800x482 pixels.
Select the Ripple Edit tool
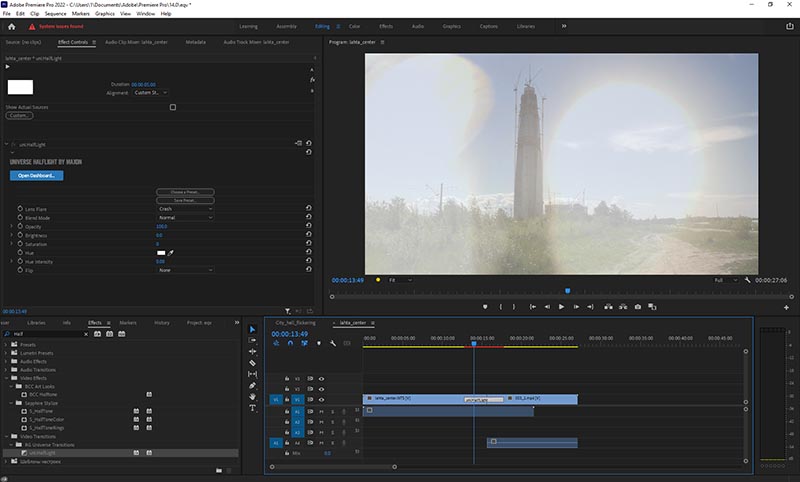252,351
